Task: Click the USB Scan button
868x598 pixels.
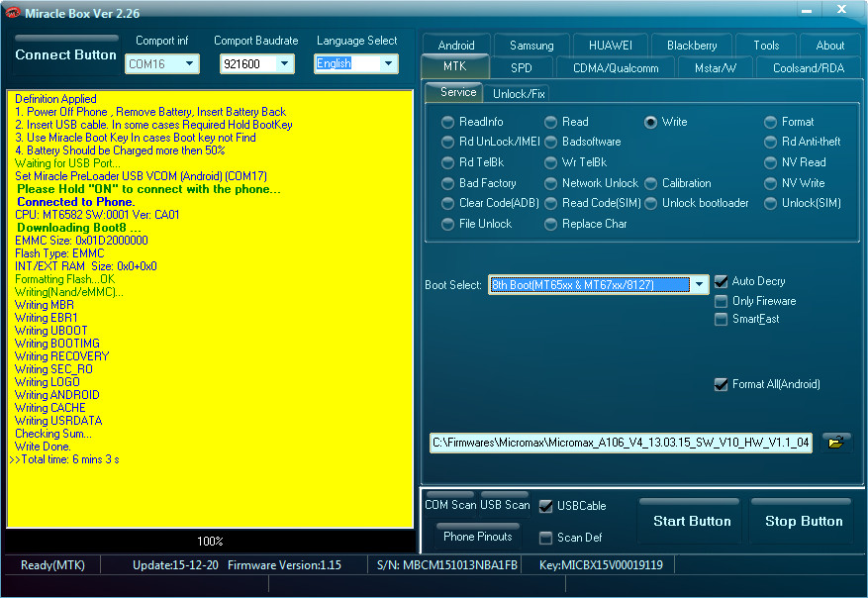Action: 505,504
